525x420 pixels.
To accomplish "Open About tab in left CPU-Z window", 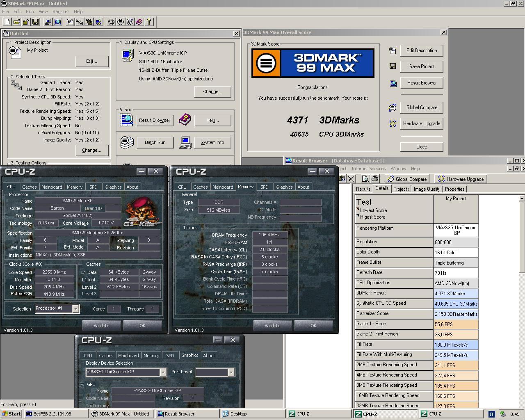I will click(132, 187).
